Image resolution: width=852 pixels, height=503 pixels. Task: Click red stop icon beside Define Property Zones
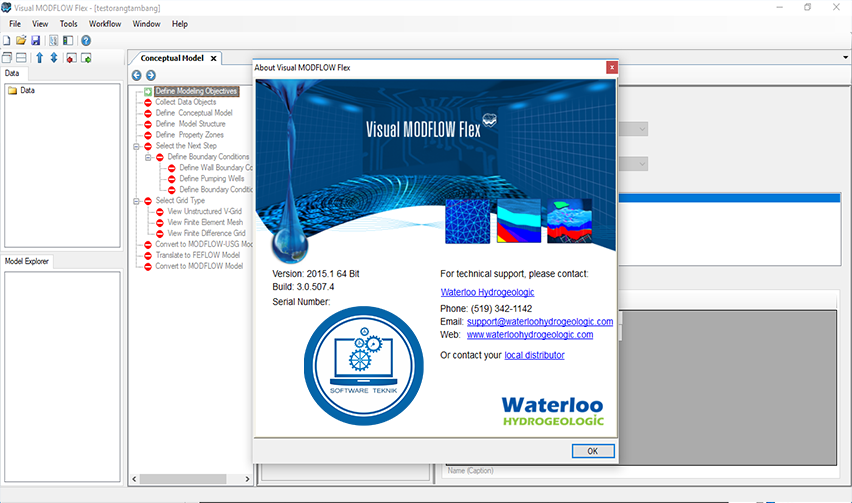pyautogui.click(x=147, y=135)
